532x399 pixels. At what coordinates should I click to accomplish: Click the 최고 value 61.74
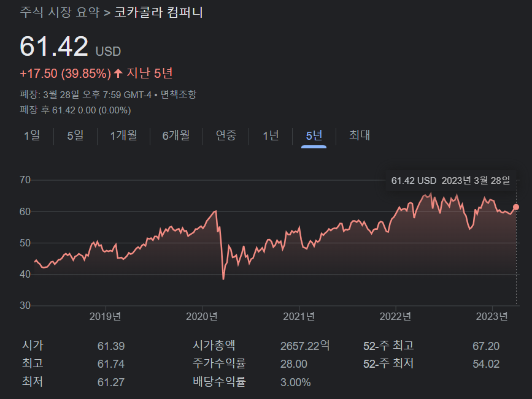click(111, 364)
